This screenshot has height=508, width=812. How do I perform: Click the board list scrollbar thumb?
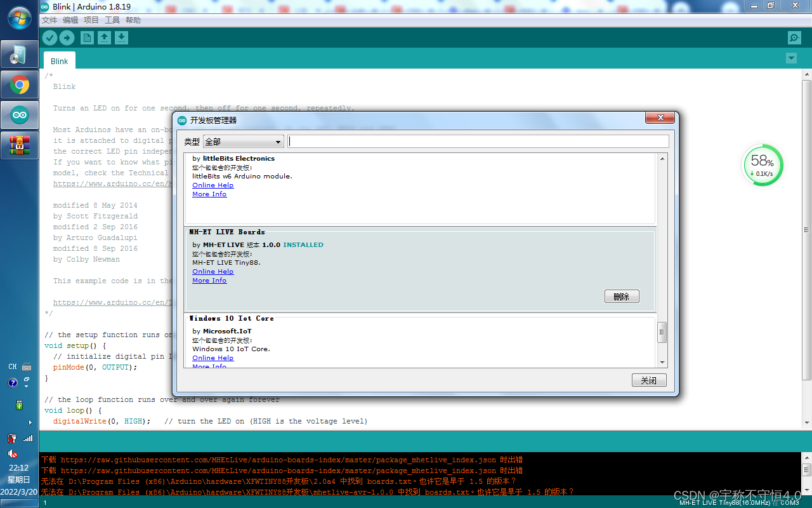coord(662,332)
